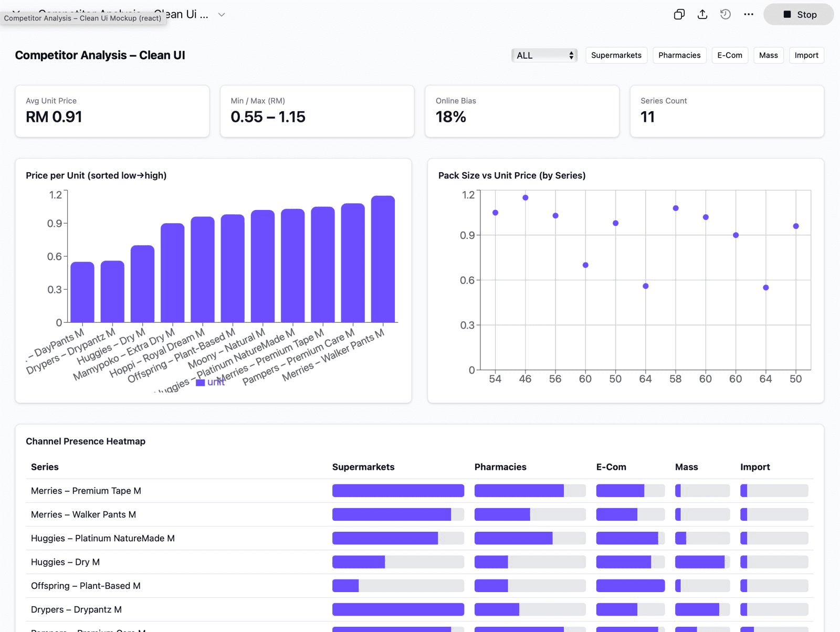Screen dimensions: 840x632
Task: Open the ALL channel select dropdown
Action: click(544, 55)
